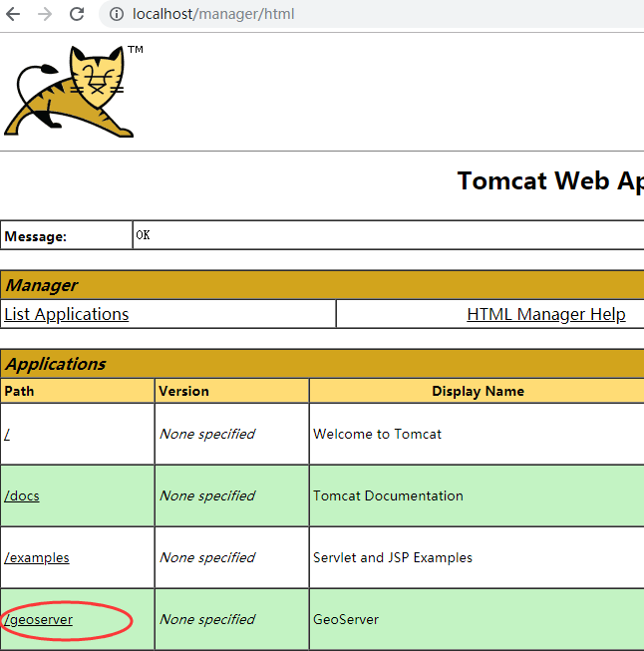644x651 pixels.
Task: Reload the page with refresh icon
Action: (77, 14)
